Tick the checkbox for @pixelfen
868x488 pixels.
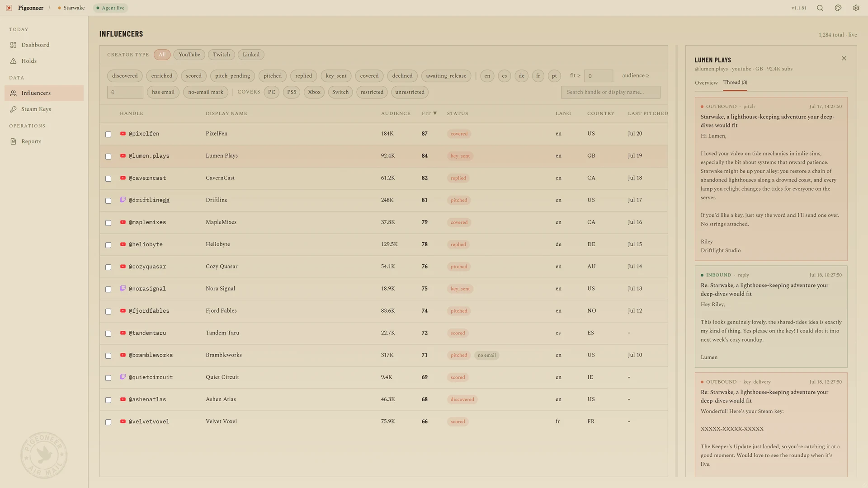108,134
